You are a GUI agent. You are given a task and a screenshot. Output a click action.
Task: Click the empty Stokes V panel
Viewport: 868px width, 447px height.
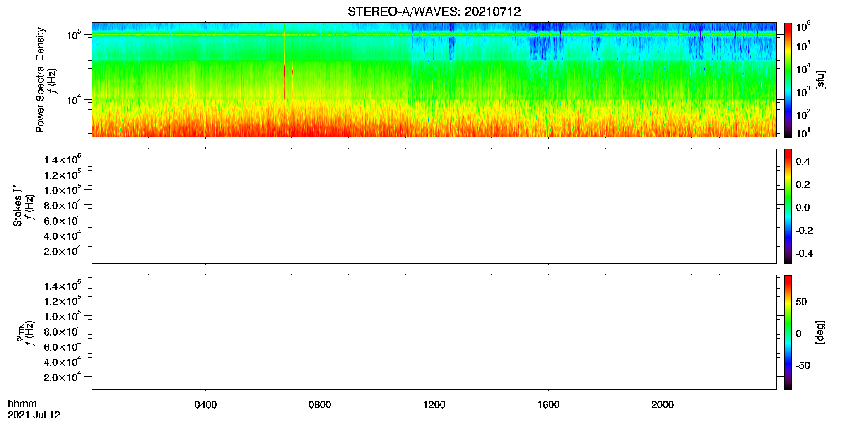click(434, 206)
